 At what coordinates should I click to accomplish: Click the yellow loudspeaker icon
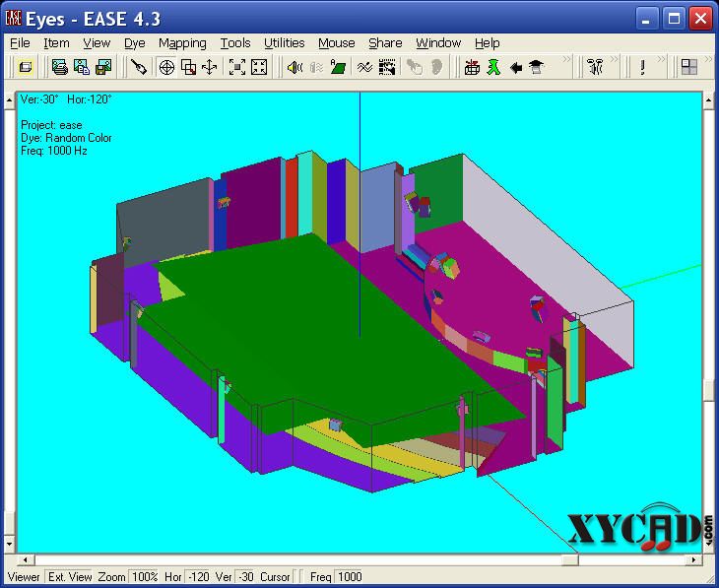click(x=294, y=67)
